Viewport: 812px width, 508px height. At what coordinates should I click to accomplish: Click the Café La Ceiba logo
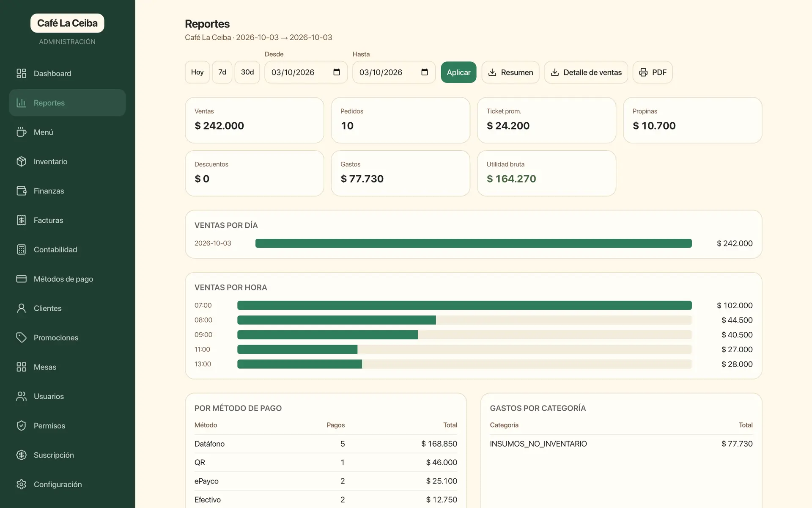coord(67,23)
